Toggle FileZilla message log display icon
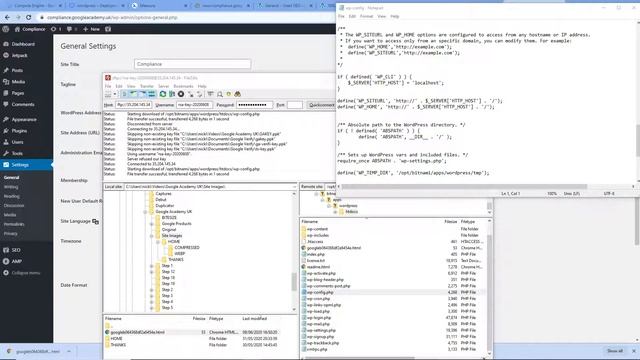640x360 pixels. click(124, 94)
